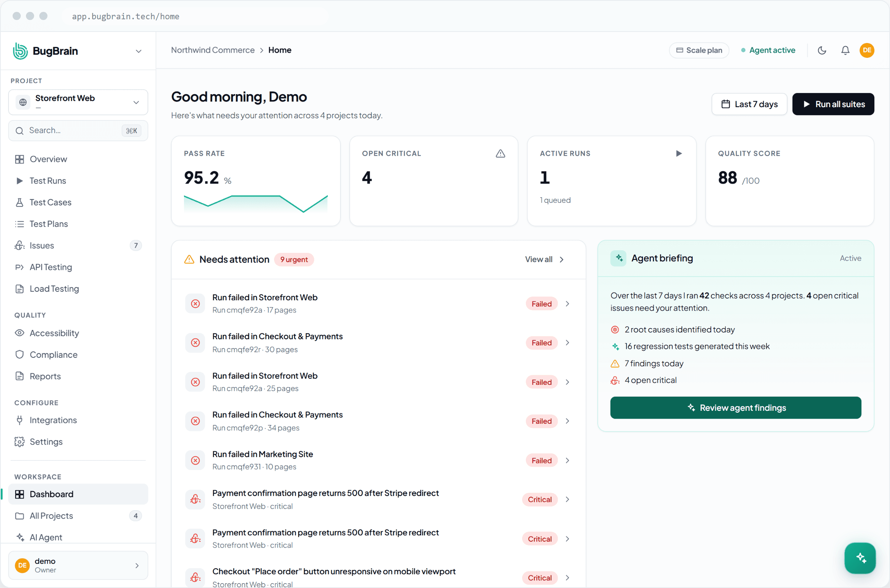
Task: Click 16 regression tests generated this week
Action: [x=690, y=347]
